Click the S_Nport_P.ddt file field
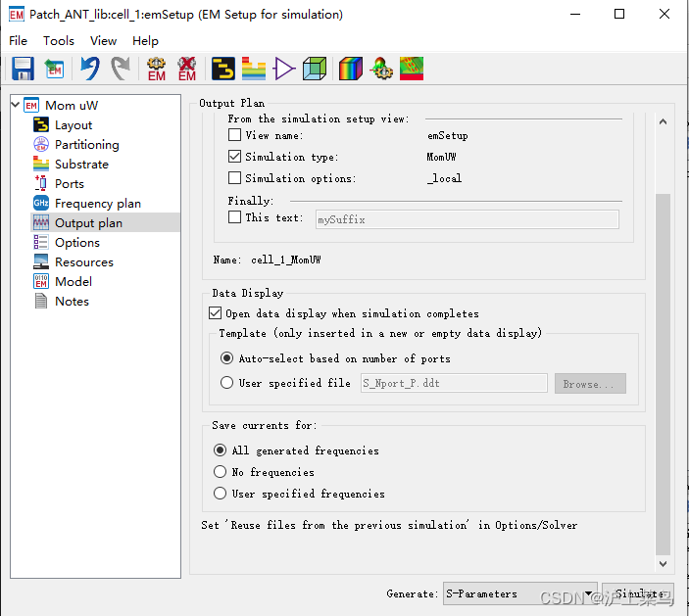The width and height of the screenshot is (689, 616). click(454, 383)
